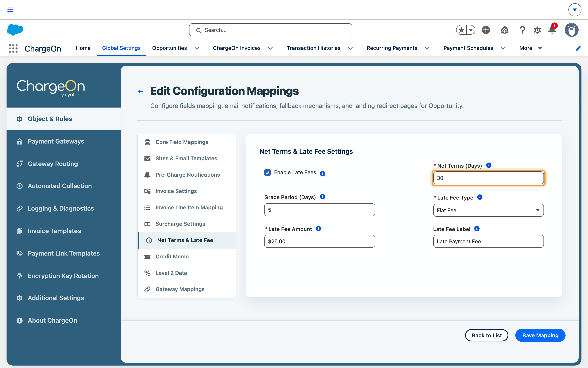Click the Back to List button
588x368 pixels.
point(487,335)
